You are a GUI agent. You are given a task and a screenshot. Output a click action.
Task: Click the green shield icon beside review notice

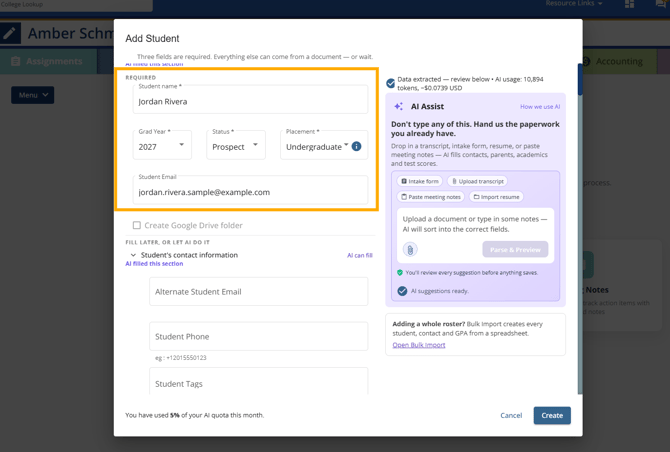(x=400, y=273)
